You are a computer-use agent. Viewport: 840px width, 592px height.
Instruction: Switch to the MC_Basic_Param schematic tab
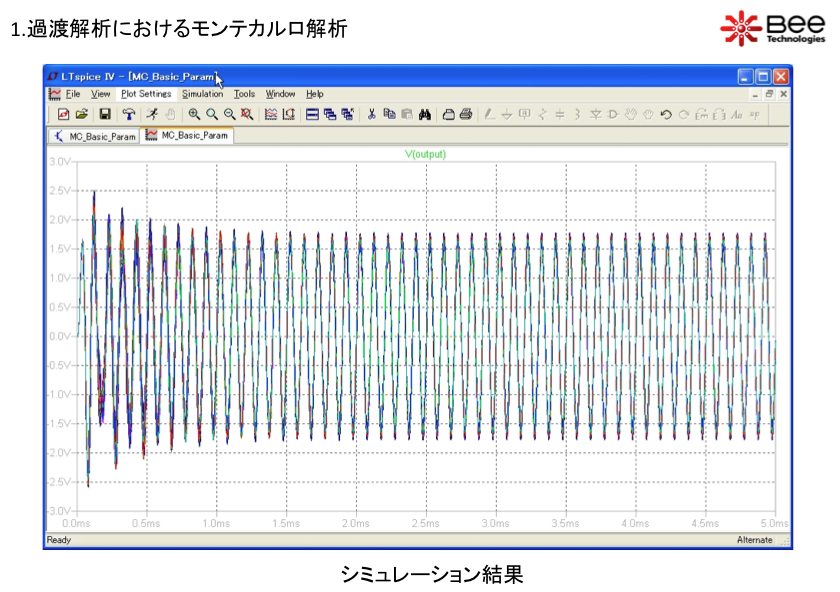point(95,136)
